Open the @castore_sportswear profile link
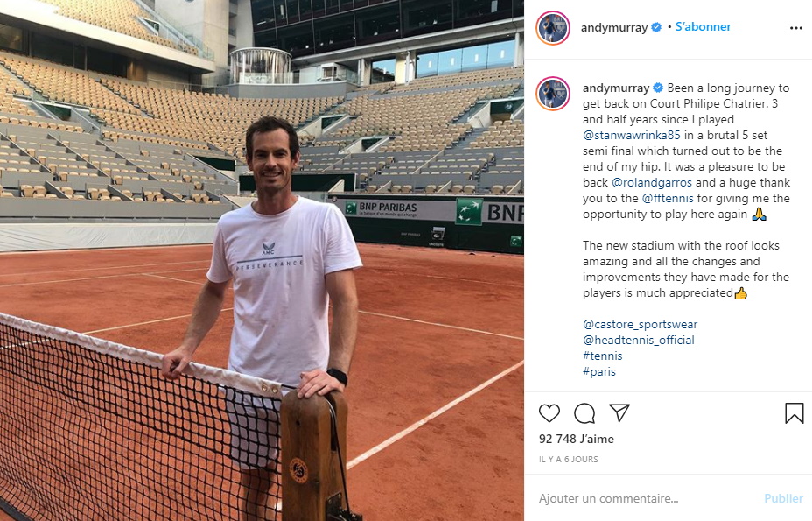The width and height of the screenshot is (812, 521). coord(640,325)
